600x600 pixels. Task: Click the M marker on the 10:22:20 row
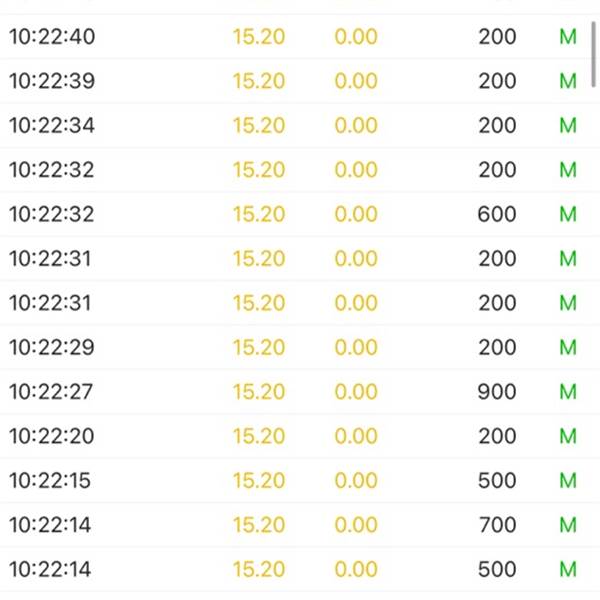(568, 436)
